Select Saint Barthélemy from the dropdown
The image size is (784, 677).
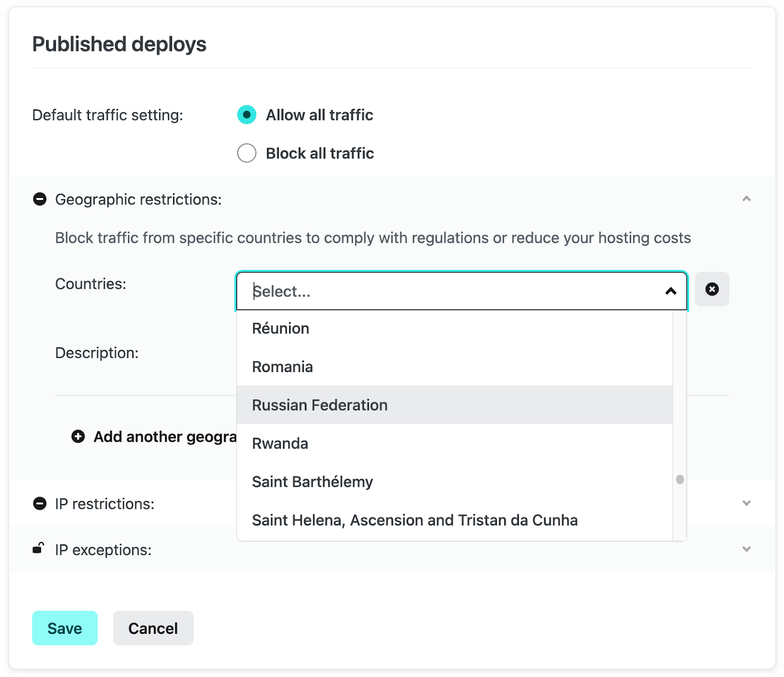click(x=312, y=481)
